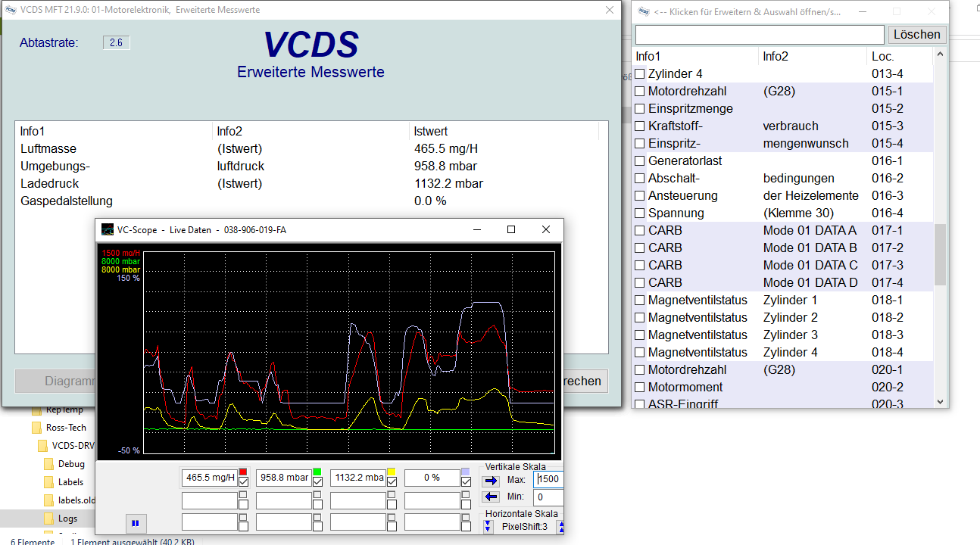
Task: Tick the Zylinder 4 checkbox, Loc 013-4
Action: coord(640,74)
